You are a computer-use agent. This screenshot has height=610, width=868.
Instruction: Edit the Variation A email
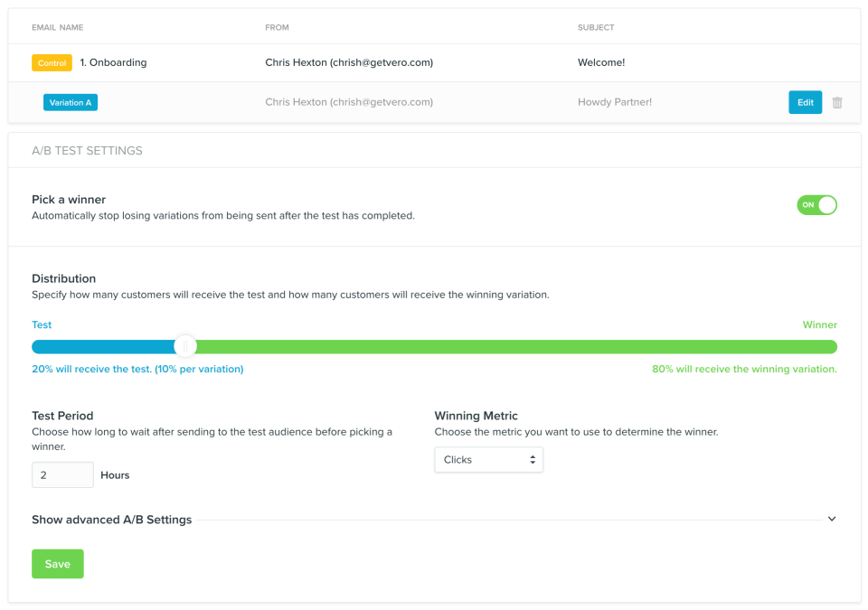pyautogui.click(x=805, y=103)
